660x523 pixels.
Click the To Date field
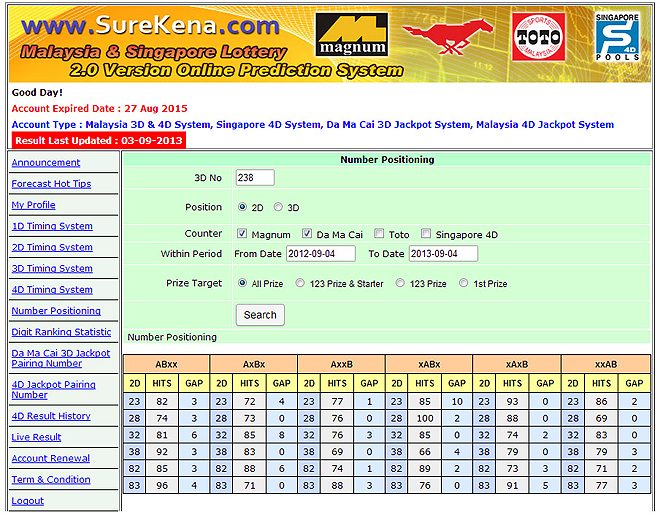tap(443, 254)
